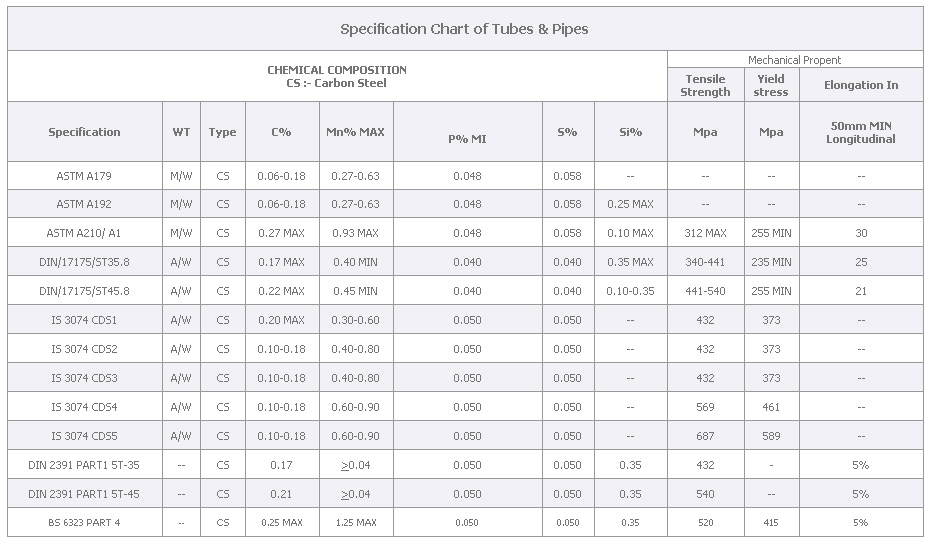Click the Tensile Strength header cell

pos(705,85)
